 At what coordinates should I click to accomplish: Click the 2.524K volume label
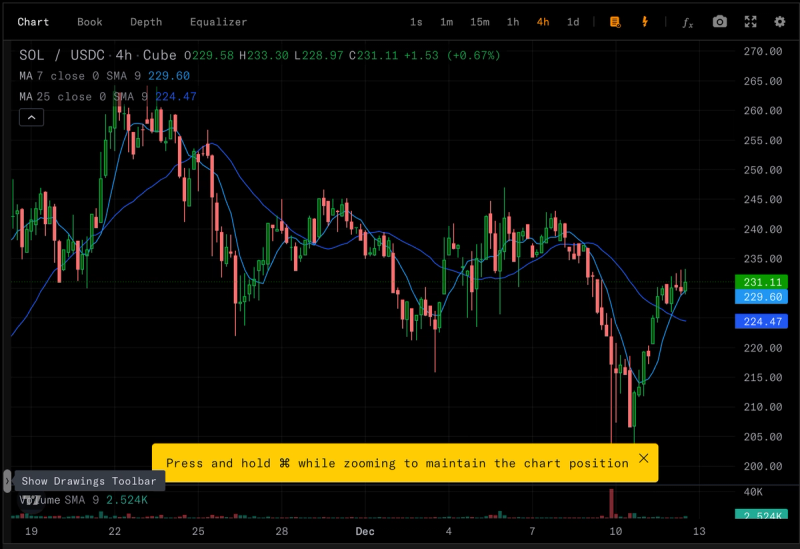(761, 514)
